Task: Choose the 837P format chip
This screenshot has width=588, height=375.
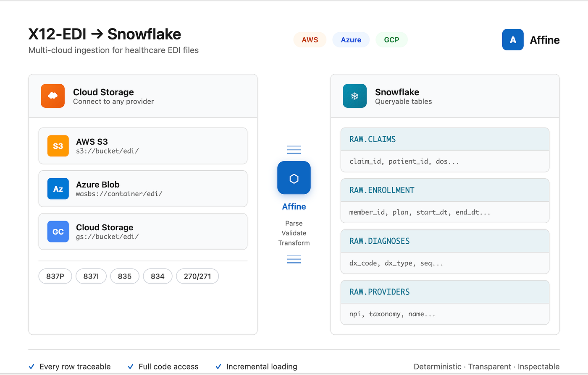Action: [55, 276]
